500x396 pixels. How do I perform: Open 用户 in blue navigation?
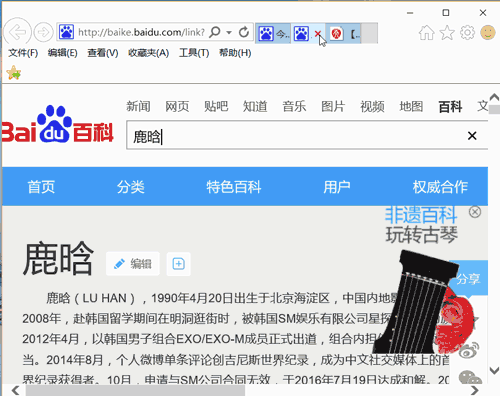click(337, 187)
